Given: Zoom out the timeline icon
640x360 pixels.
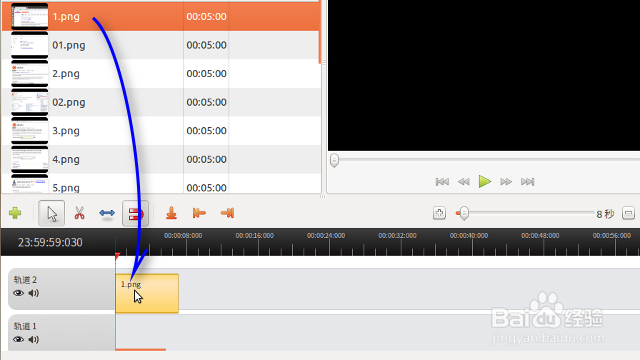Looking at the screenshot, I should click(x=628, y=213).
